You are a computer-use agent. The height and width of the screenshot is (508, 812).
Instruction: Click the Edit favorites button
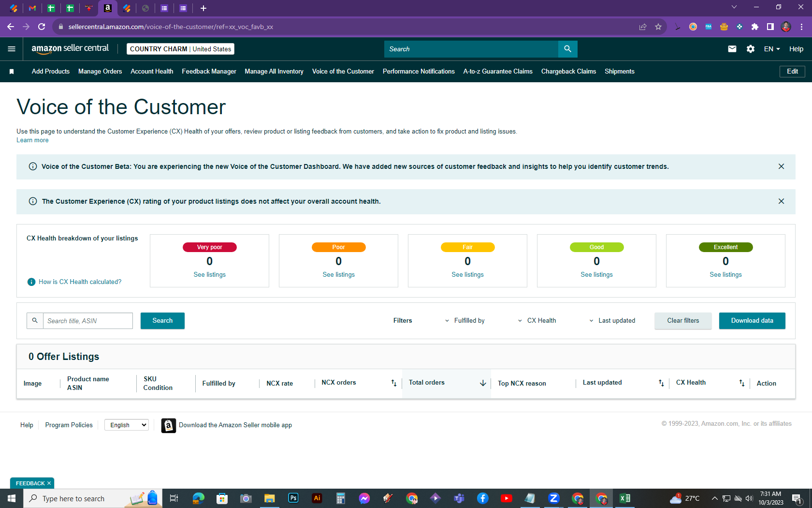pyautogui.click(x=792, y=72)
